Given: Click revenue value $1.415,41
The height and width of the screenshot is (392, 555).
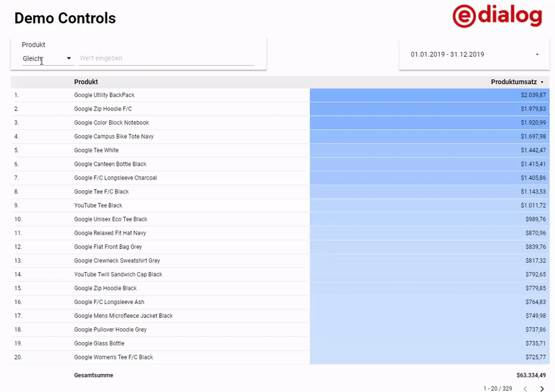Looking at the screenshot, I should [x=533, y=164].
